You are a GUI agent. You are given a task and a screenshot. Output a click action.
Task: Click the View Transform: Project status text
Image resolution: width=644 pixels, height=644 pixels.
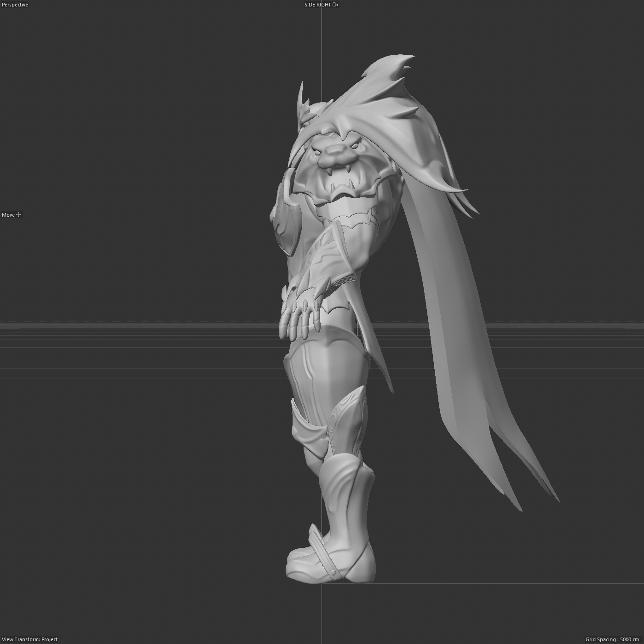[30, 639]
